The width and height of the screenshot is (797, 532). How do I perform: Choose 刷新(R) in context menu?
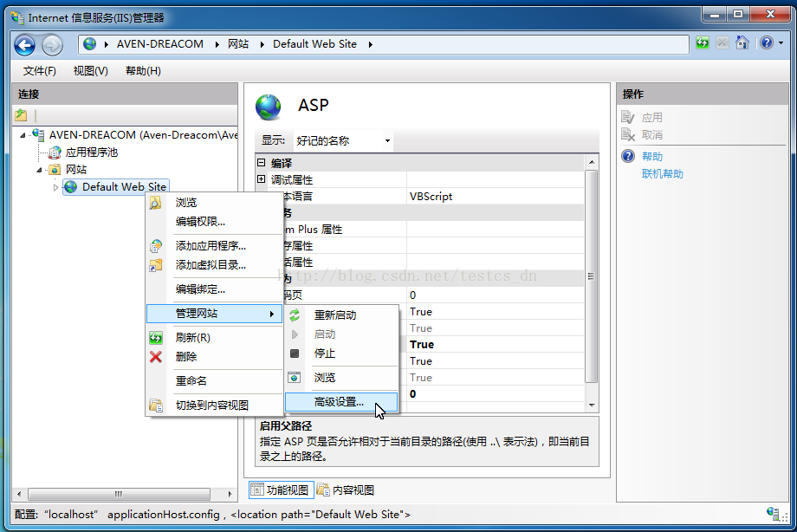click(215, 338)
